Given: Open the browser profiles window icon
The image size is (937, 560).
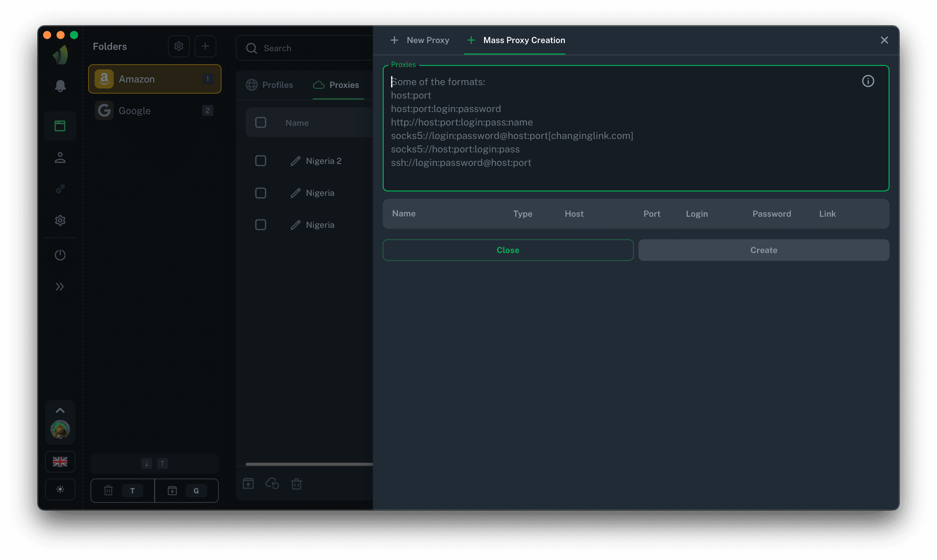Looking at the screenshot, I should point(60,126).
